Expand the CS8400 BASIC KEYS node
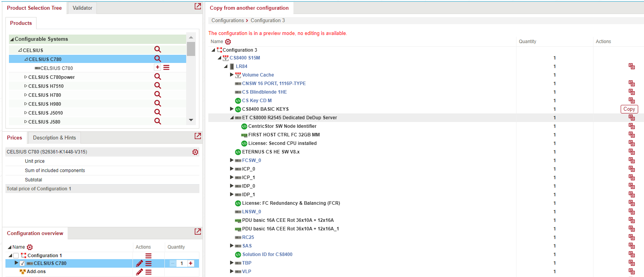Screen dimensions: 644x277 click(232, 109)
